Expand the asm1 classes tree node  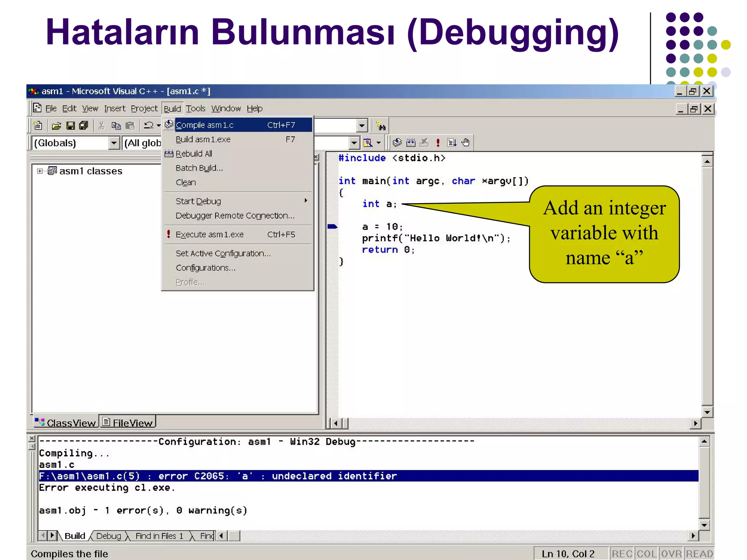coord(40,171)
